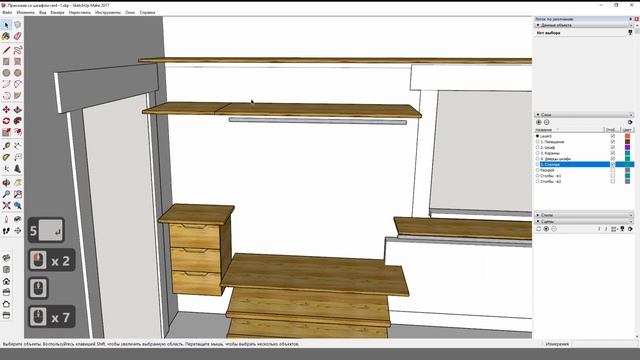This screenshot has width=640, height=360.
Task: Activate the Walk footprints tool
Action: [x=6, y=231]
